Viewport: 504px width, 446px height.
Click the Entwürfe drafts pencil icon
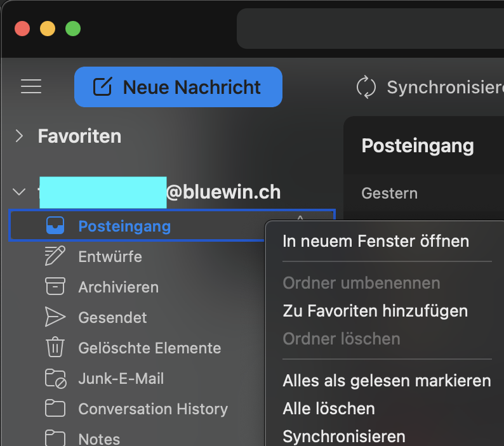55,256
